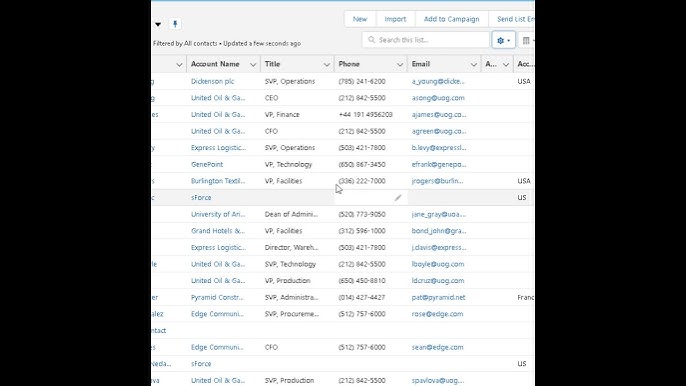Viewport: 686px width, 386px height.
Task: Click the search magnifier icon
Action: 371,40
